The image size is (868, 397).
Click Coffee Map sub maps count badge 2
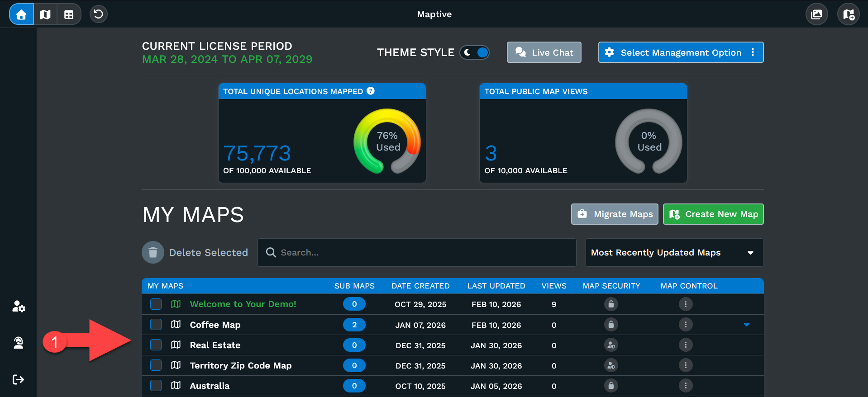[x=354, y=325]
